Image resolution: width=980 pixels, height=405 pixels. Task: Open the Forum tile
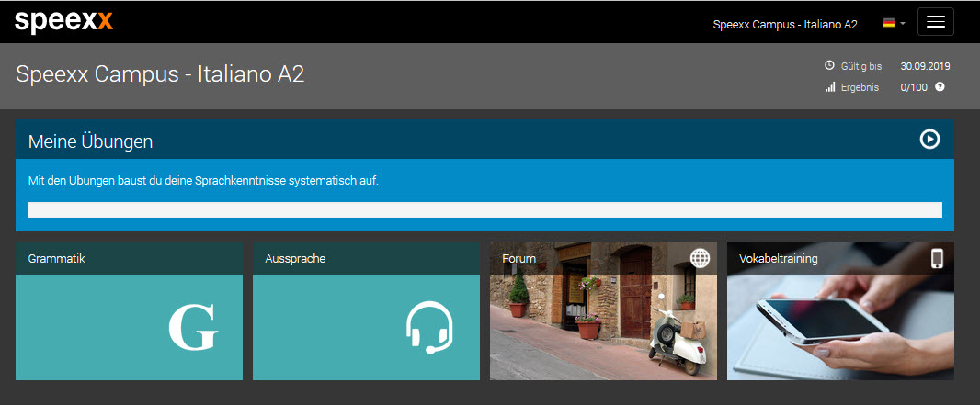[603, 310]
